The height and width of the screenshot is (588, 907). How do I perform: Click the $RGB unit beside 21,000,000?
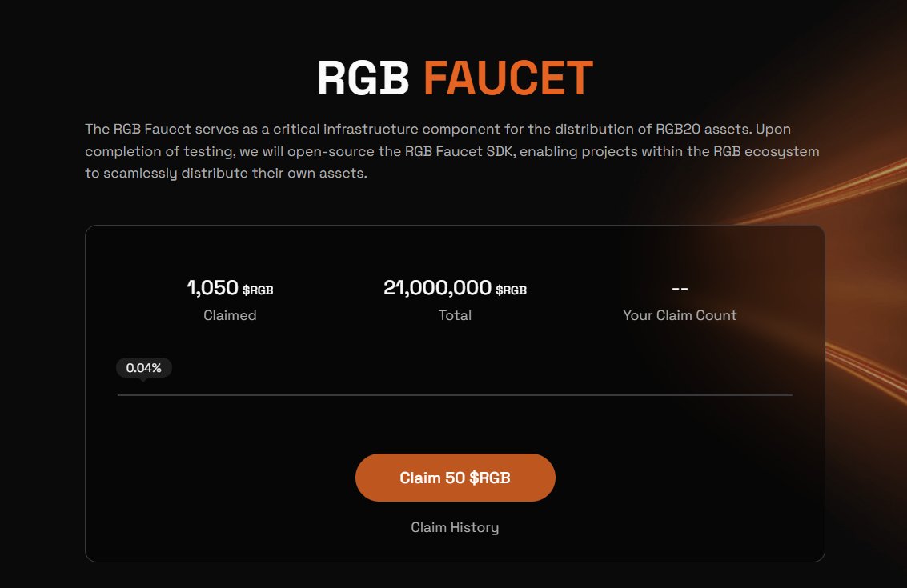point(511,290)
